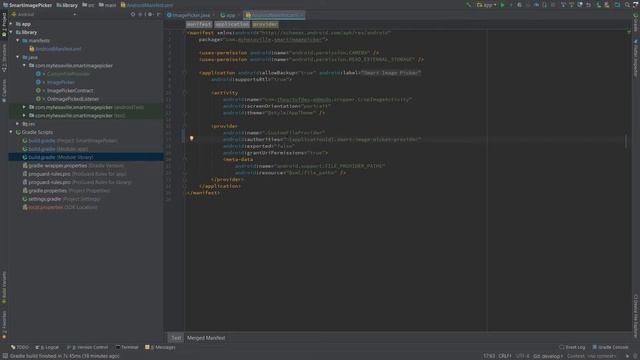Switch to the Text manifest view tab
This screenshot has width=640, height=360.
pyautogui.click(x=176, y=338)
